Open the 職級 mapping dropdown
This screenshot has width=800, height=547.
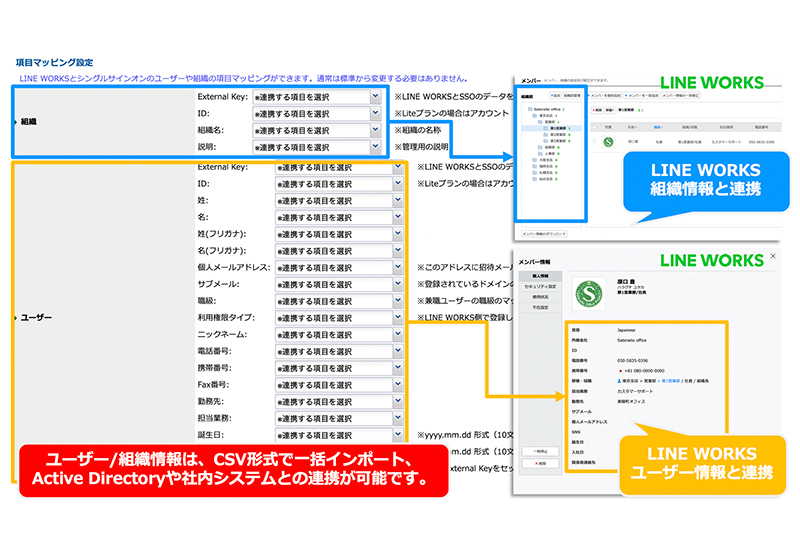[x=339, y=302]
